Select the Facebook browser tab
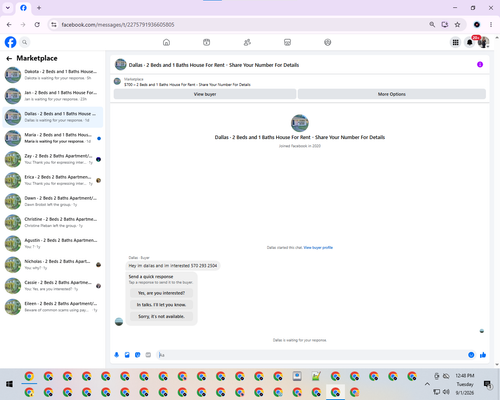The image size is (500, 400). (x=23, y=8)
